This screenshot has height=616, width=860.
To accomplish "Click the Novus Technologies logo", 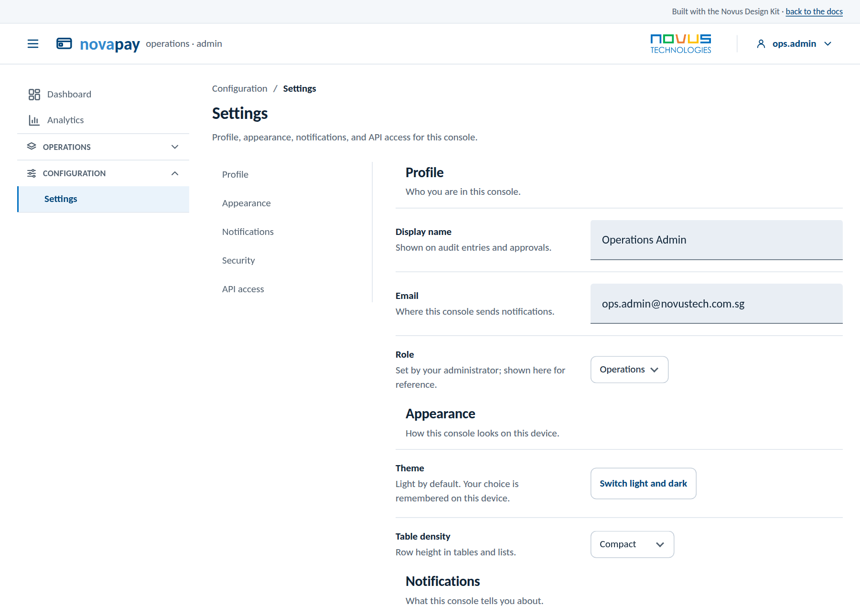I will [x=680, y=43].
